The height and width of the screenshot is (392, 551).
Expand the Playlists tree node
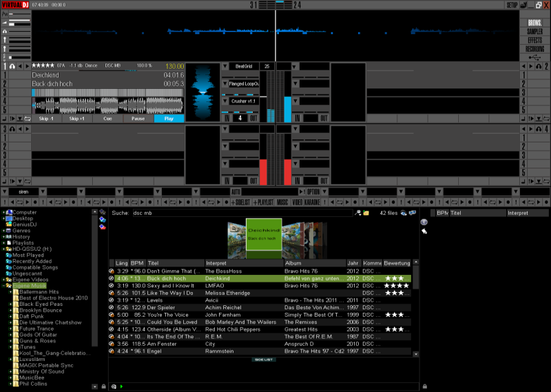3,243
